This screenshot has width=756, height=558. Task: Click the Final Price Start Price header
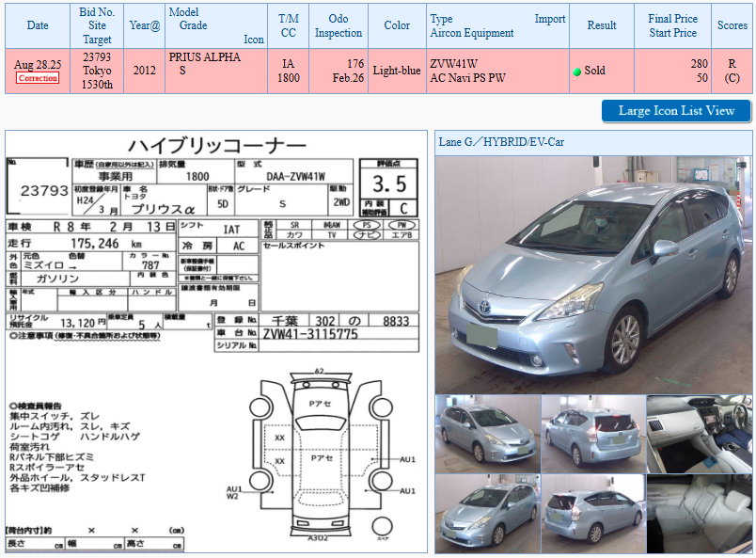click(x=672, y=26)
